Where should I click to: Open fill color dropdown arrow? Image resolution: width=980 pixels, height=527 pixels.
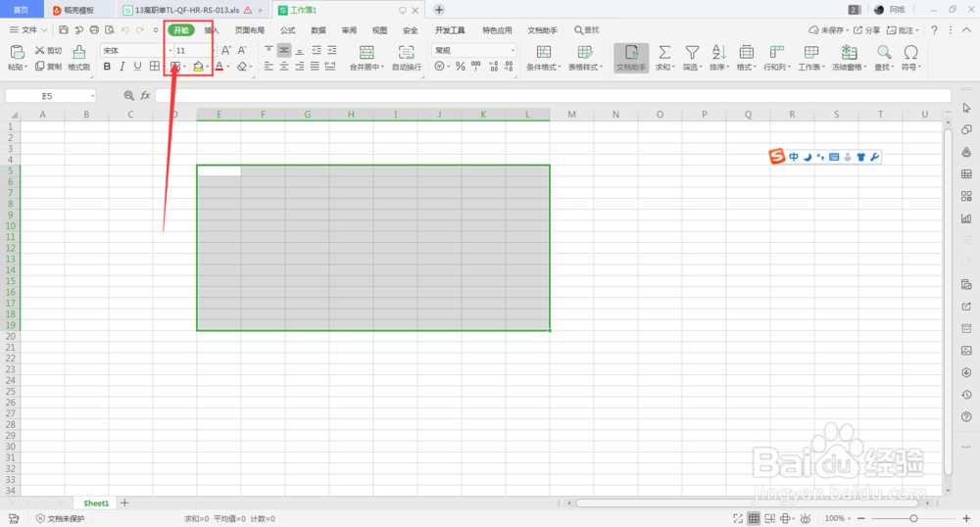[x=207, y=67]
